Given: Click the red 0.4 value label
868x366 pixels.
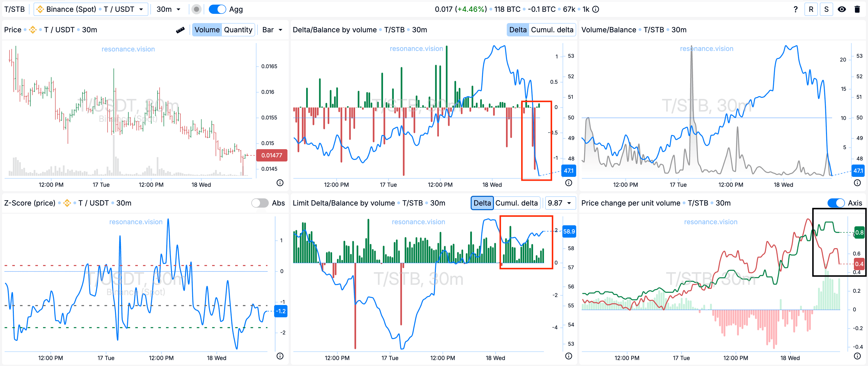Looking at the screenshot, I should coord(859,264).
